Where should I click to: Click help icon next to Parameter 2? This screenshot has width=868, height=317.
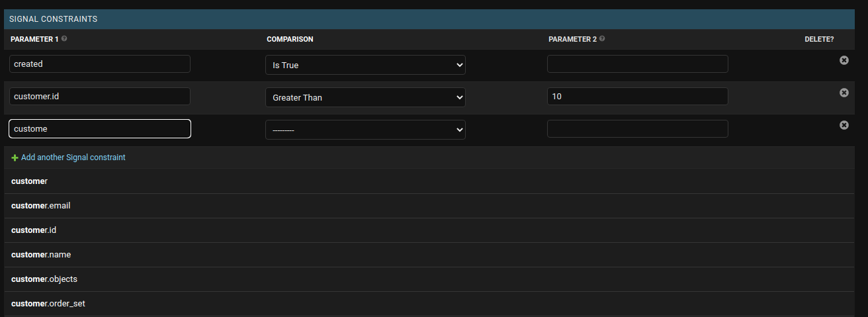point(602,39)
